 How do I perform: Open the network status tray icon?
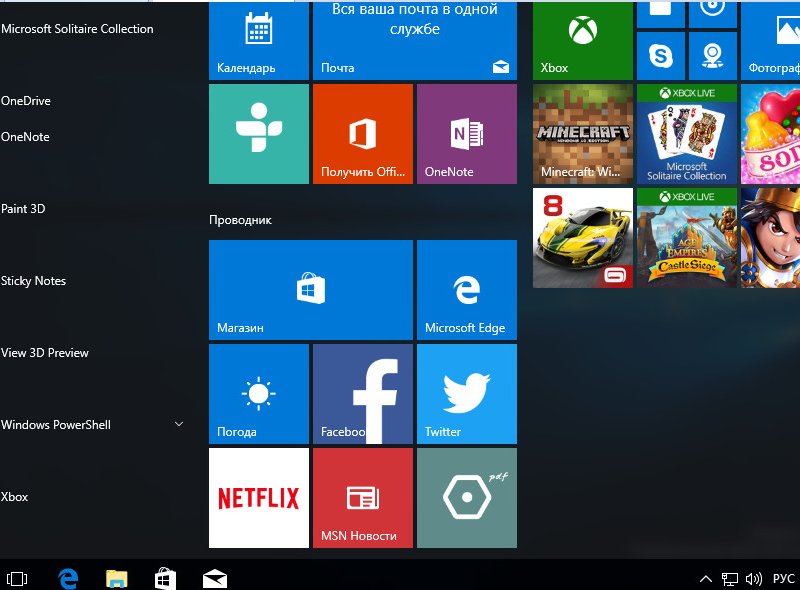[x=730, y=579]
